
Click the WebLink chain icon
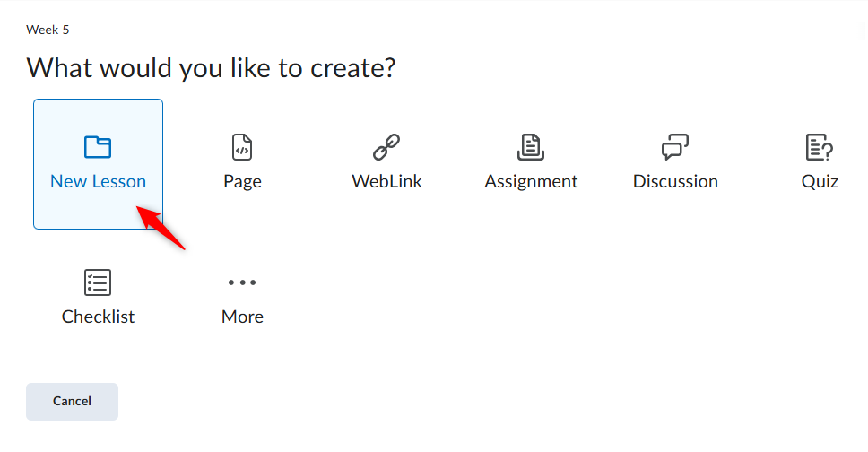tap(386, 147)
